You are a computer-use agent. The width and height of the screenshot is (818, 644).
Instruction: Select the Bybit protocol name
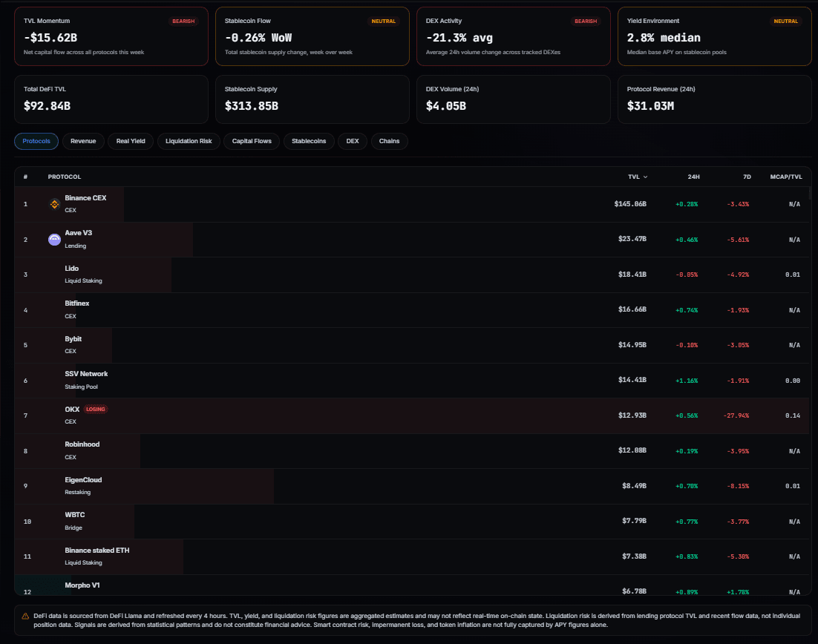(x=73, y=339)
